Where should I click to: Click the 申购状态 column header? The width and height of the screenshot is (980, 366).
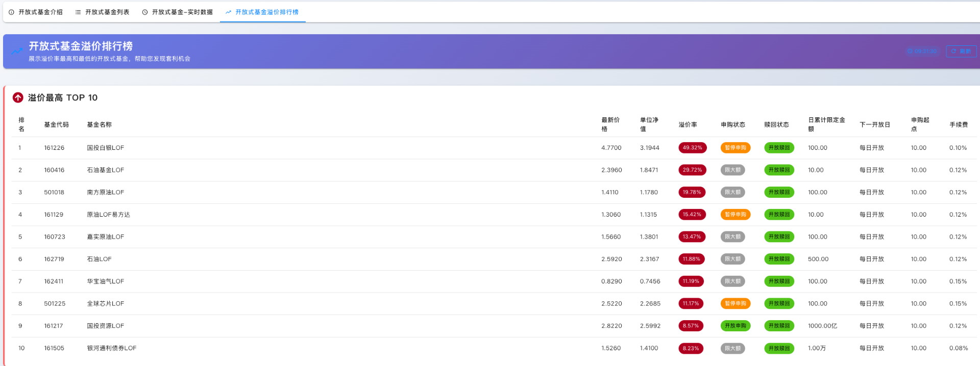click(x=732, y=125)
